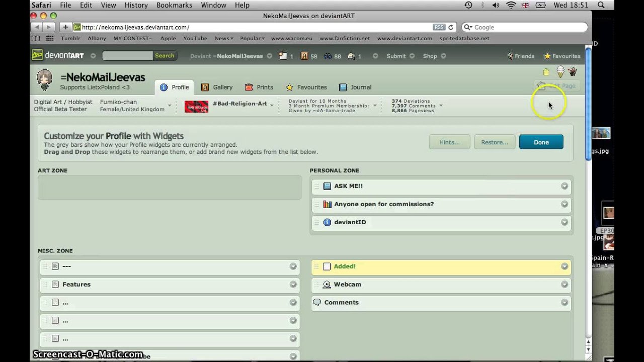Image resolution: width=644 pixels, height=362 pixels.
Task: Expand the Bad-Religion-Art group dropdown
Action: (x=272, y=105)
